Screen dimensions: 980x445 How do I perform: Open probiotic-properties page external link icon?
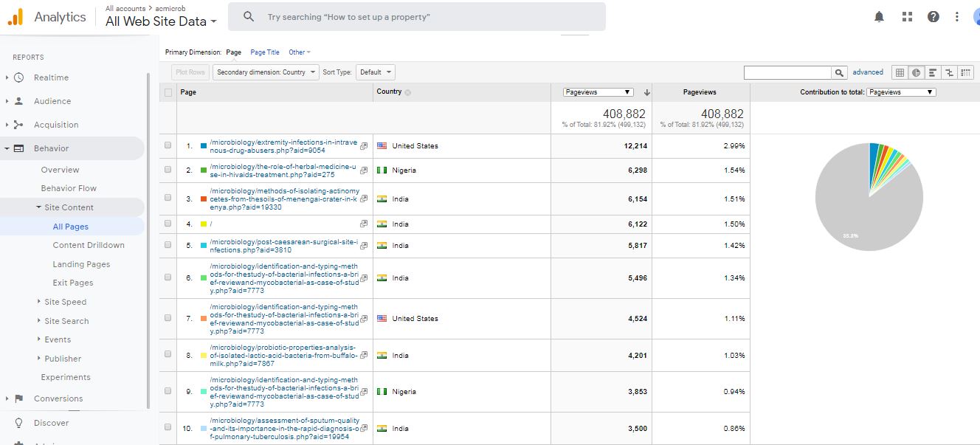[363, 356]
